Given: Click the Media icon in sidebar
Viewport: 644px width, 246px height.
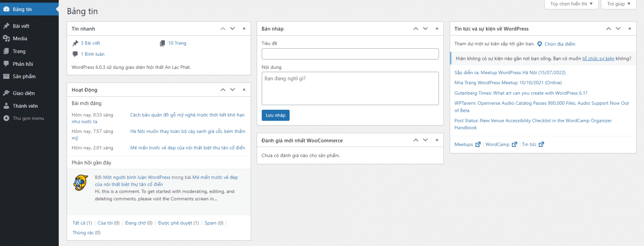Looking at the screenshot, I should (x=6, y=39).
